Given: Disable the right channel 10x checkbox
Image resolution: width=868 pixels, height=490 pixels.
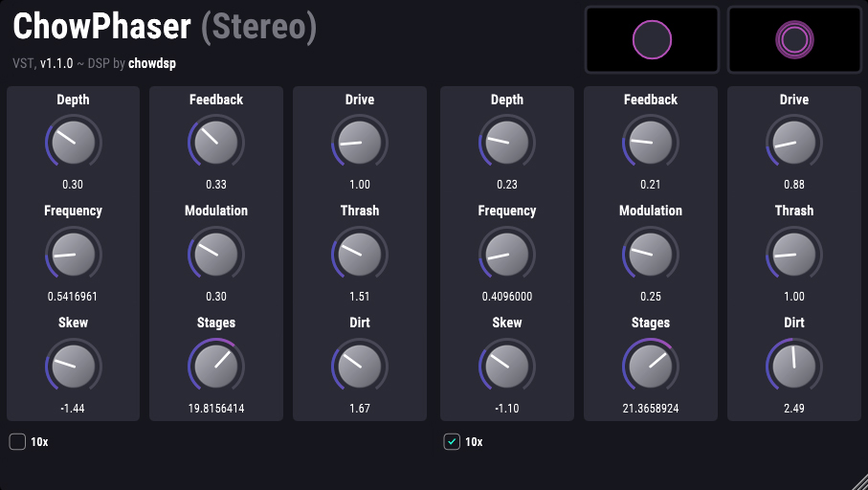Looking at the screenshot, I should [452, 441].
